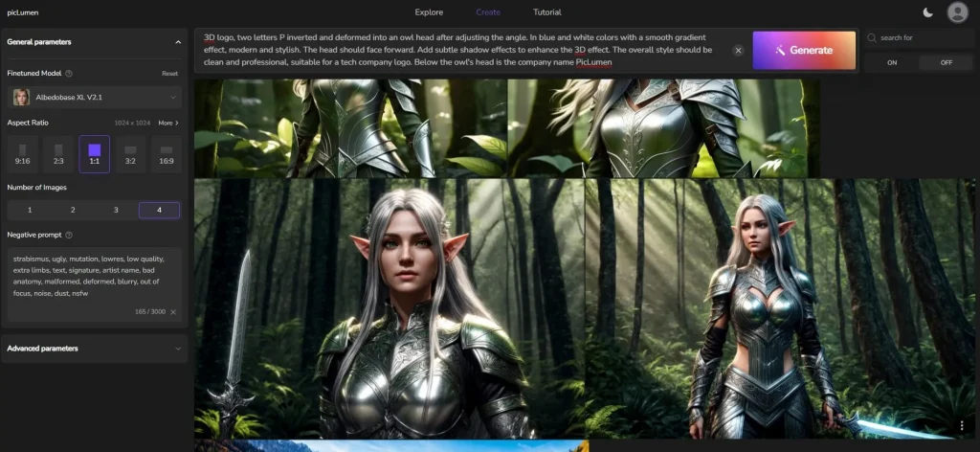The image size is (980, 452).
Task: Click the Finetuned Model help icon
Action: point(69,73)
